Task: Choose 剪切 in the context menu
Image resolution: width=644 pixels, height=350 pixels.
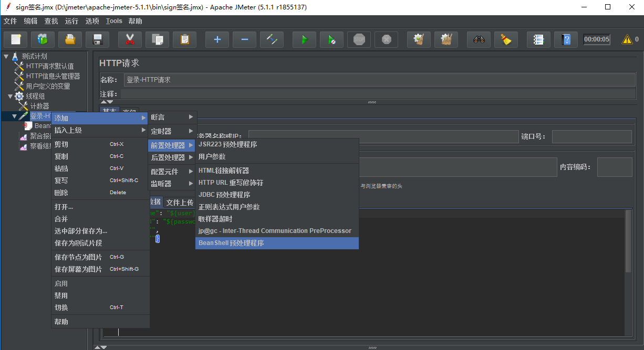Action: tap(100, 144)
